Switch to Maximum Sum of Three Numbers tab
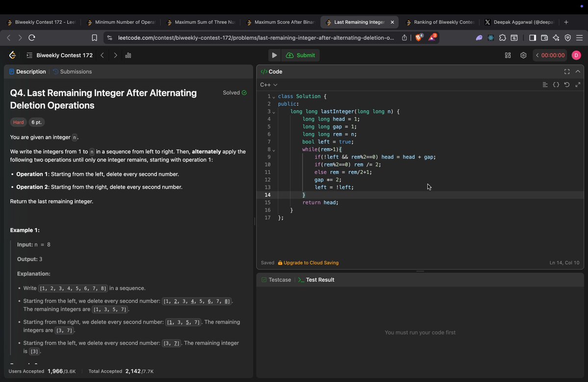This screenshot has width=588, height=382. coord(201,22)
